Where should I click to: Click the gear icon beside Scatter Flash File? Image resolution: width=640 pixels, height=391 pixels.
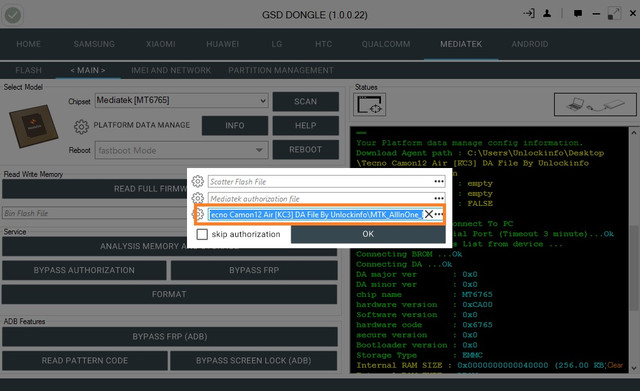point(198,181)
